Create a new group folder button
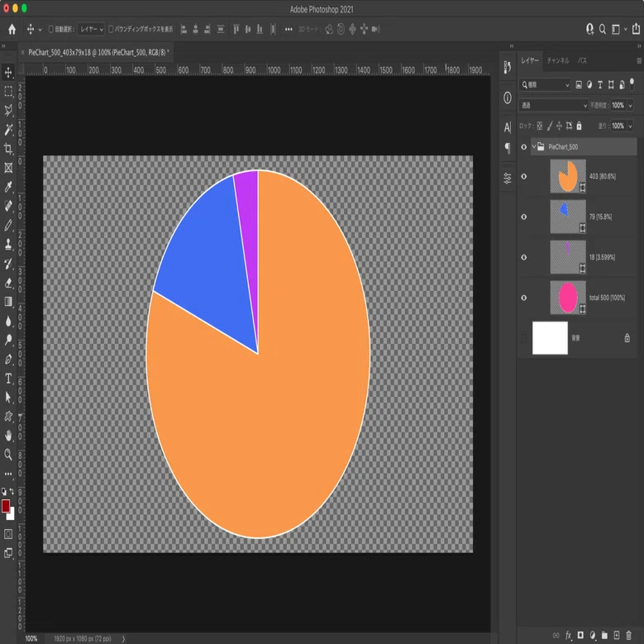Image resolution: width=644 pixels, height=644 pixels. pyautogui.click(x=604, y=636)
